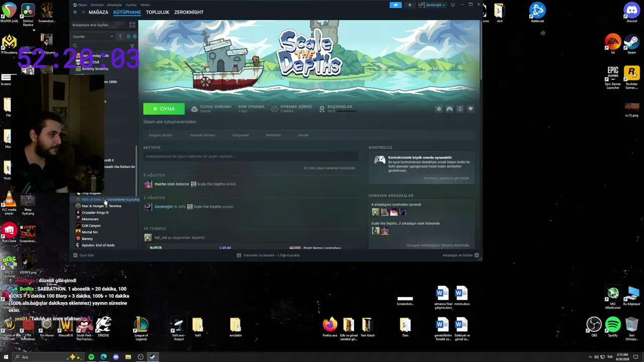
Task: View the BAŞARIMLAR achievements progress
Action: tap(338, 109)
